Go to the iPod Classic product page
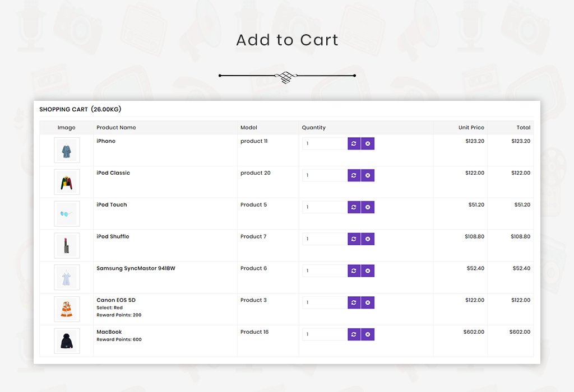 (113, 173)
